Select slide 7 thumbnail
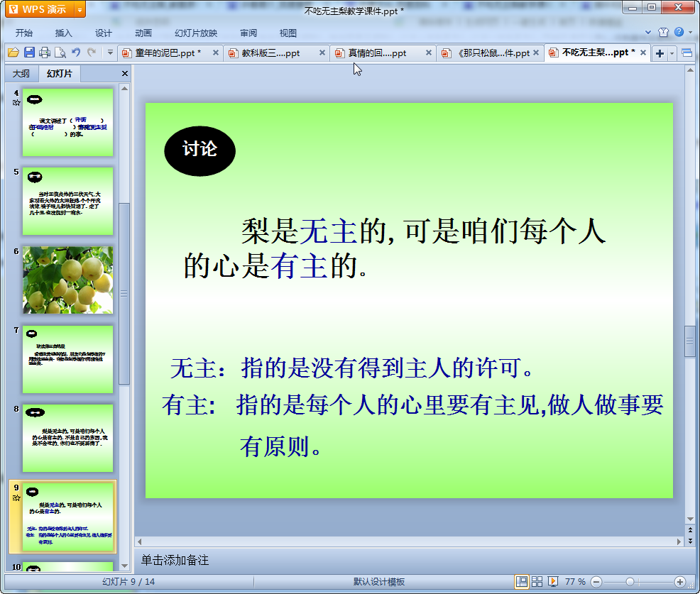Viewport: 700px width, 594px height. [x=68, y=359]
